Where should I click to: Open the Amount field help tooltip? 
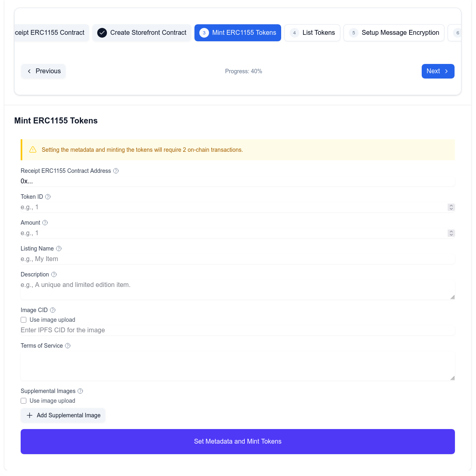pyautogui.click(x=45, y=223)
